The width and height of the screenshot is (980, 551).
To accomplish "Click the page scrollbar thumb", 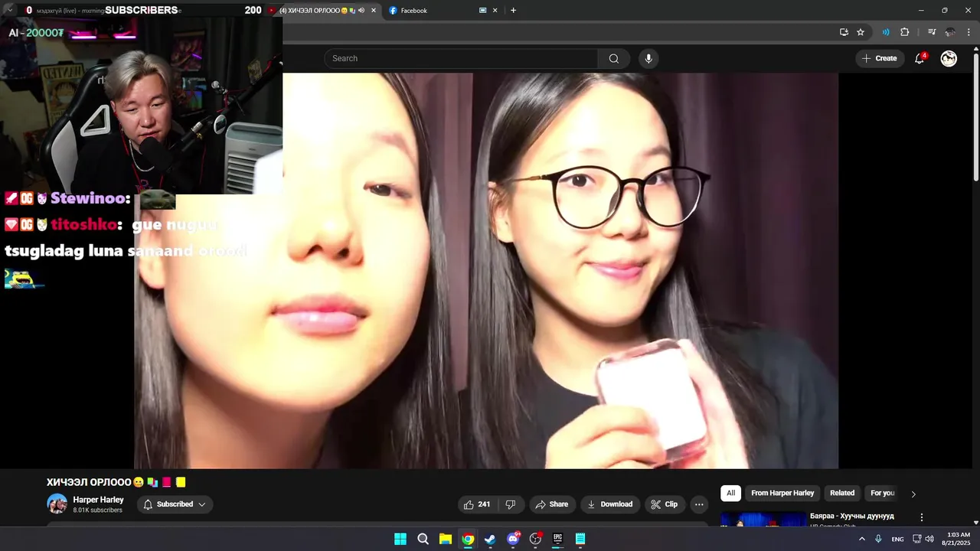I will (975, 118).
